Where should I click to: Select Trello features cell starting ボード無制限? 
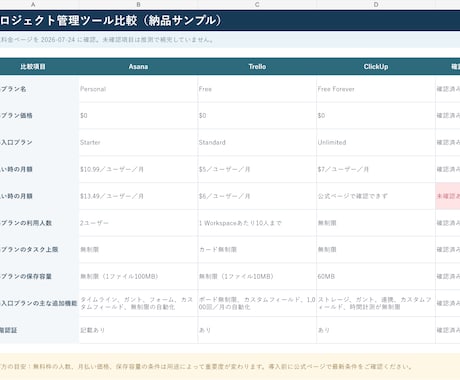pyautogui.click(x=257, y=303)
